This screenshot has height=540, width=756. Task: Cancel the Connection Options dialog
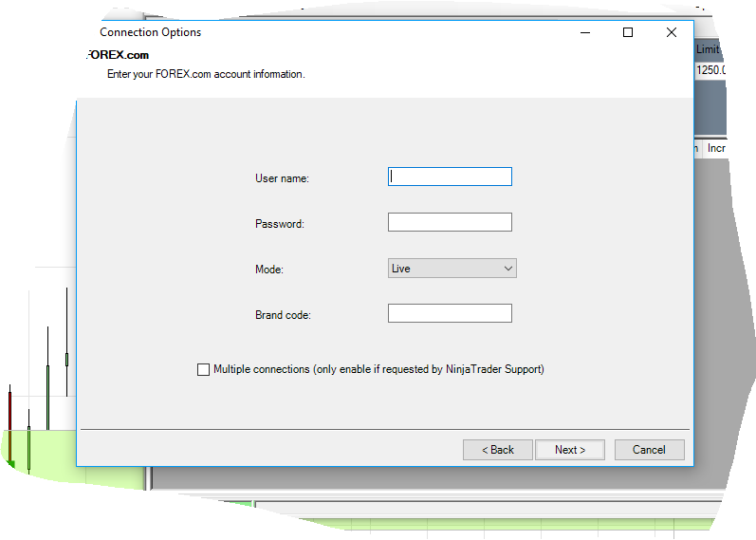click(649, 450)
